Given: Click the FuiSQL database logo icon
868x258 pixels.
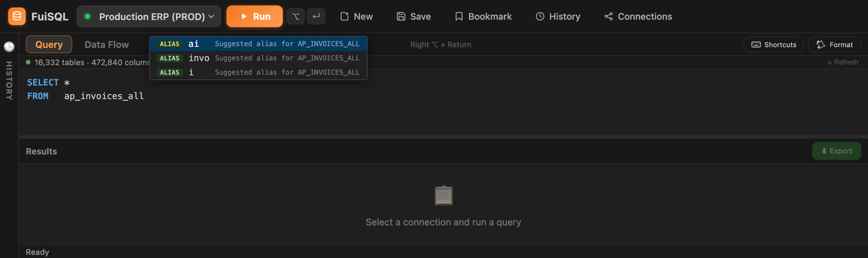Looking at the screenshot, I should tap(17, 16).
